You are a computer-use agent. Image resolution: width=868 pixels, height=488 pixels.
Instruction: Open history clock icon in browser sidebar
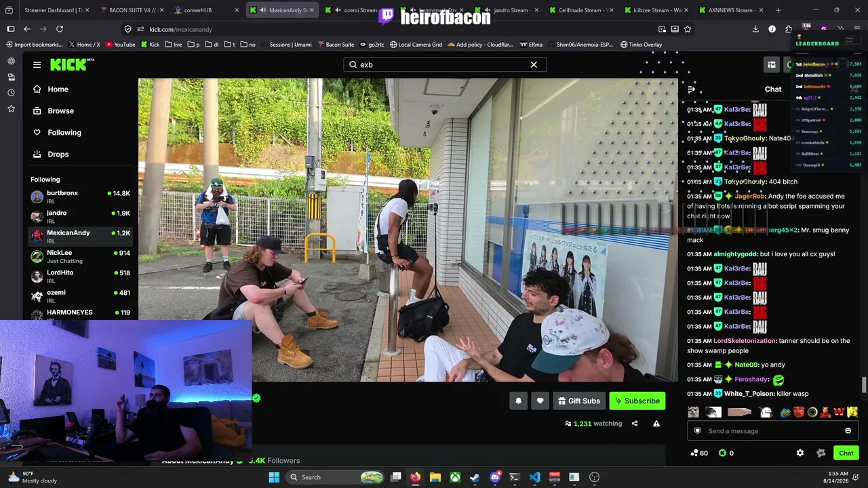[x=11, y=93]
